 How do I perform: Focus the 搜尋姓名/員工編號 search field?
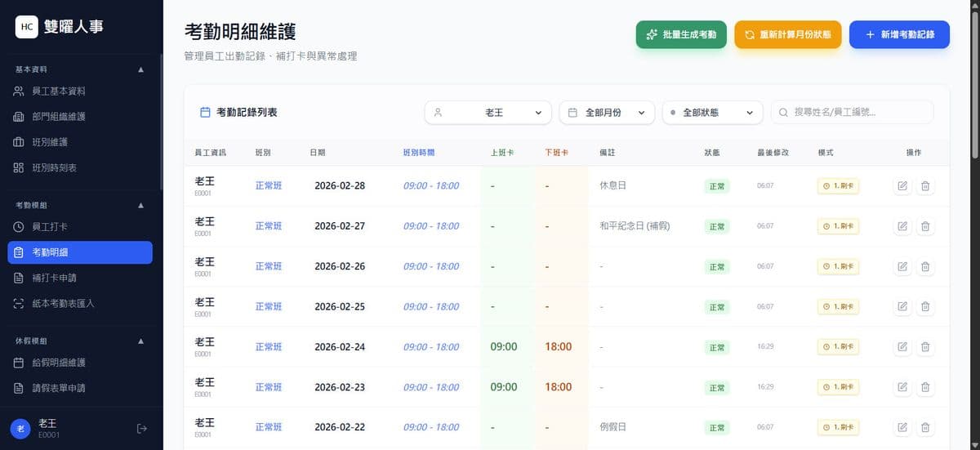click(852, 113)
